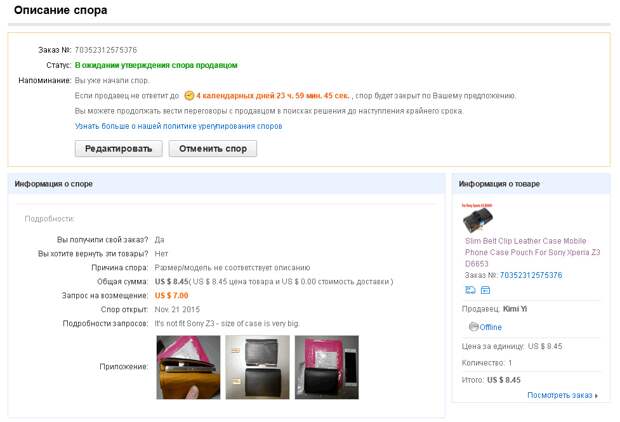Click the card icon next to the truck icon
The image size is (620, 422).
(x=485, y=290)
